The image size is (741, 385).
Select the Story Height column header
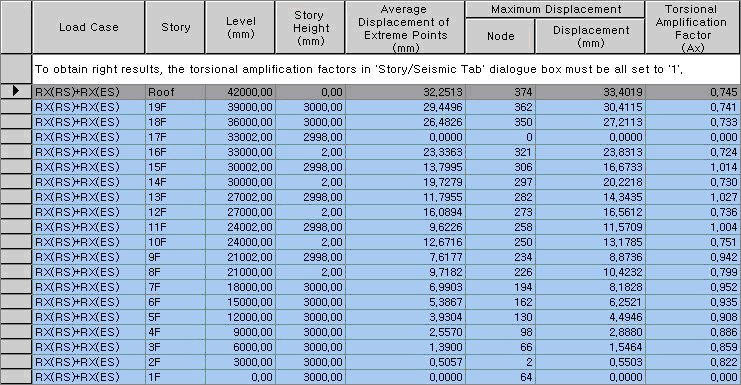310,27
